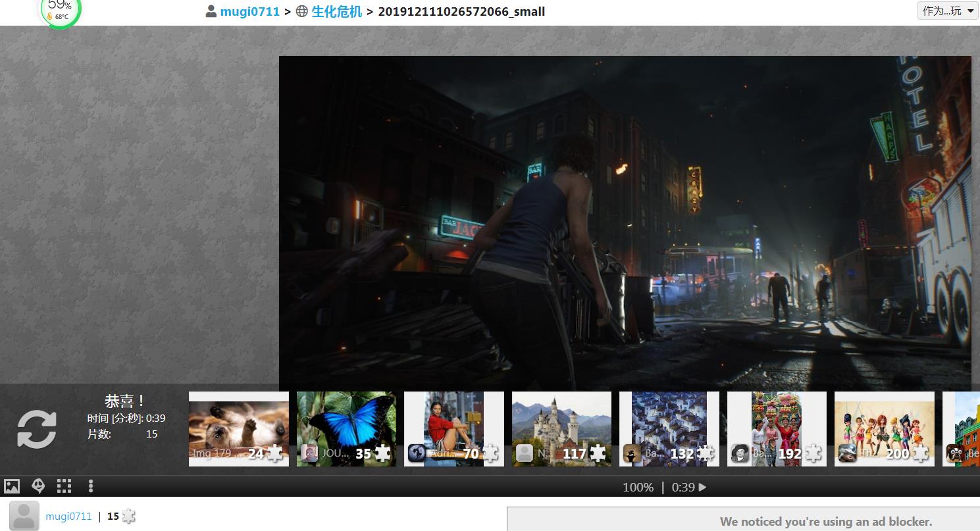
Task: Open the 117-piece castle puzzle thumbnail
Action: click(x=561, y=428)
